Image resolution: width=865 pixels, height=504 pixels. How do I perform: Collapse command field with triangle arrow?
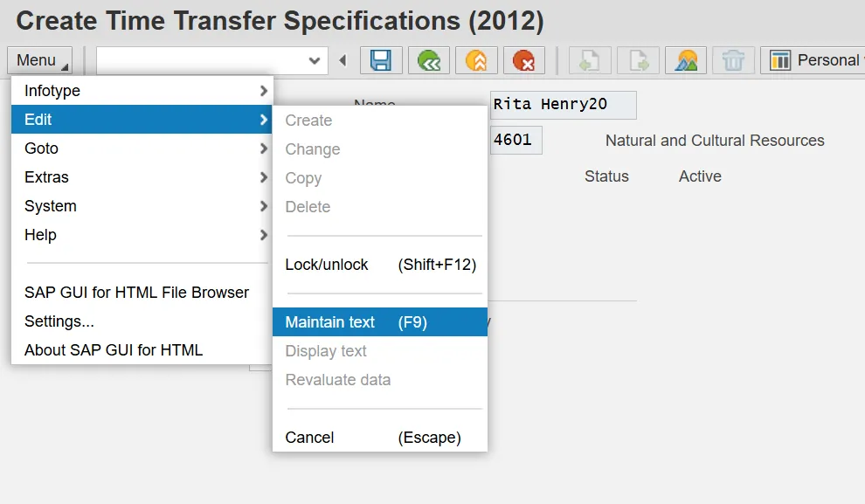[x=343, y=60]
